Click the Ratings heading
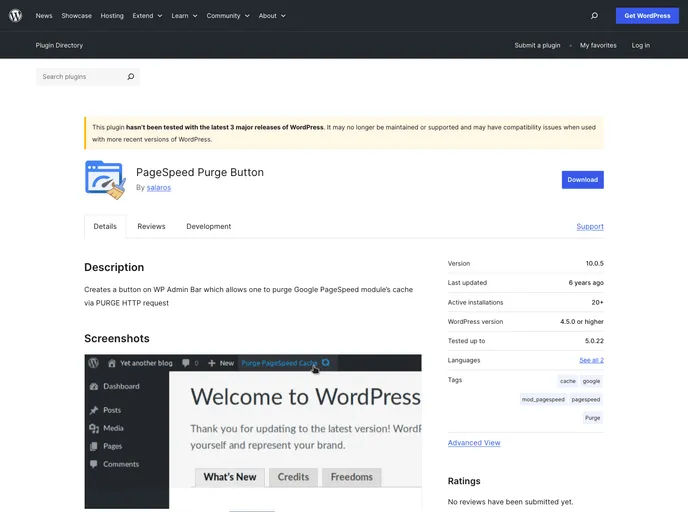Image resolution: width=688 pixels, height=512 pixels. coord(464,481)
